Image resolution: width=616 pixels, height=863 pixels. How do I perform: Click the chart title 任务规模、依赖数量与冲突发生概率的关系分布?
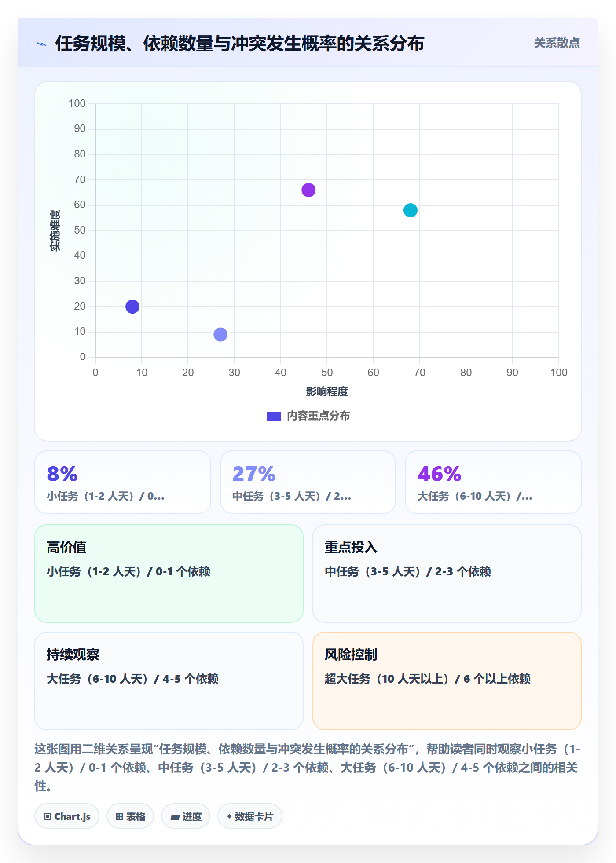click(240, 44)
